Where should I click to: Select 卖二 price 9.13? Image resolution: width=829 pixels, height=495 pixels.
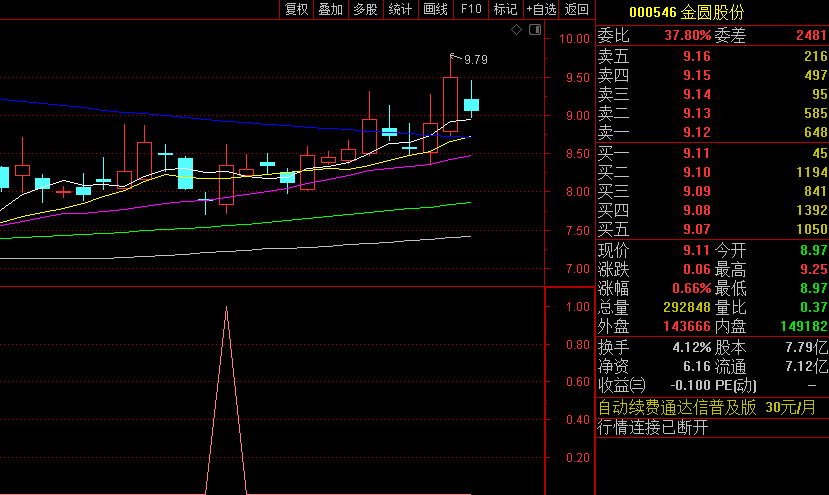[697, 113]
